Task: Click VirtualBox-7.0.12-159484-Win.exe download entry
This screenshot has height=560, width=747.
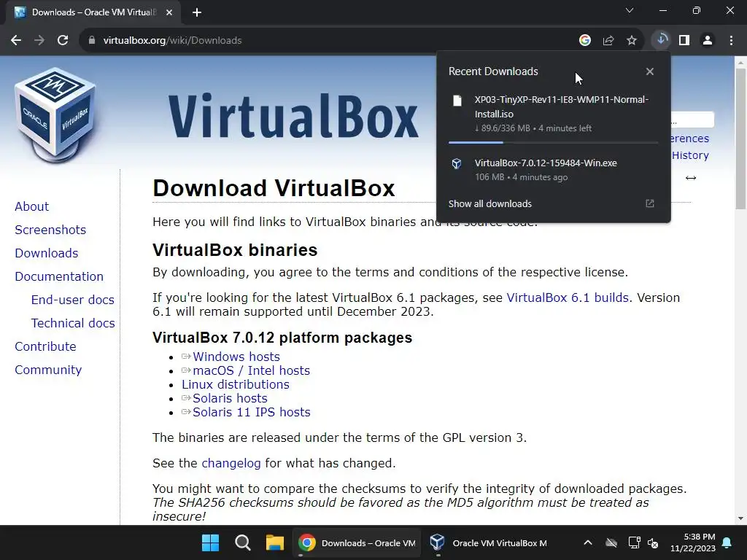Action: (553, 169)
